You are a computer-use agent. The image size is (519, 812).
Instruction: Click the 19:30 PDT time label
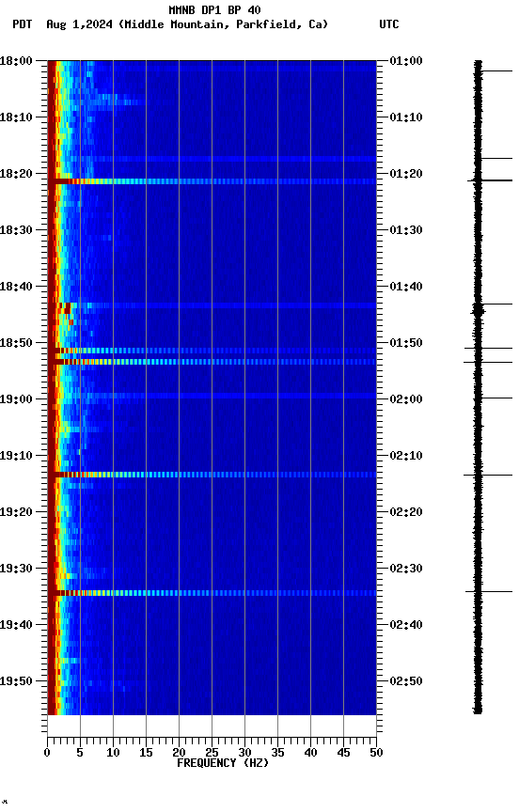(16, 569)
